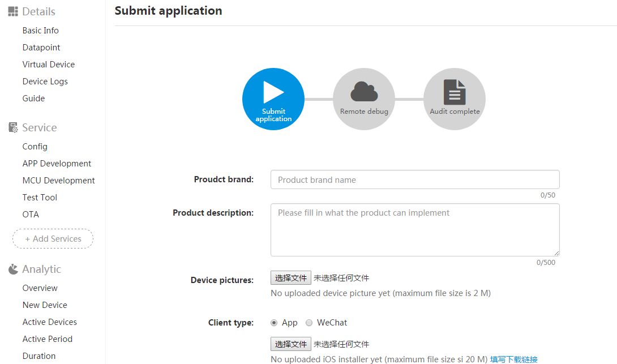Image resolution: width=617 pixels, height=364 pixels.
Task: Click the Add Services button
Action: [53, 238]
